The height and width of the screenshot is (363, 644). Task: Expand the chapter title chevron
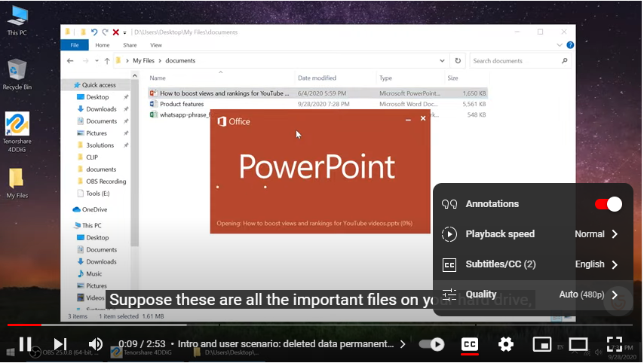point(403,344)
